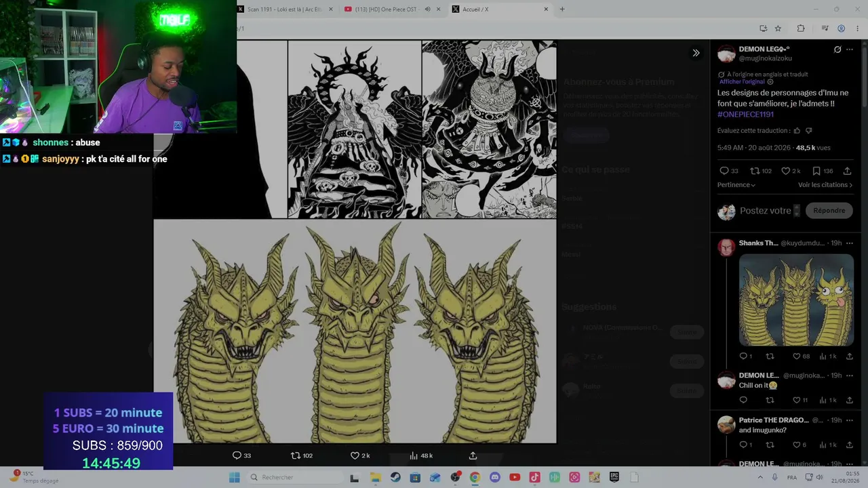This screenshot has height=488, width=868.
Task: Click repost icon below the image viewer
Action: (x=301, y=455)
